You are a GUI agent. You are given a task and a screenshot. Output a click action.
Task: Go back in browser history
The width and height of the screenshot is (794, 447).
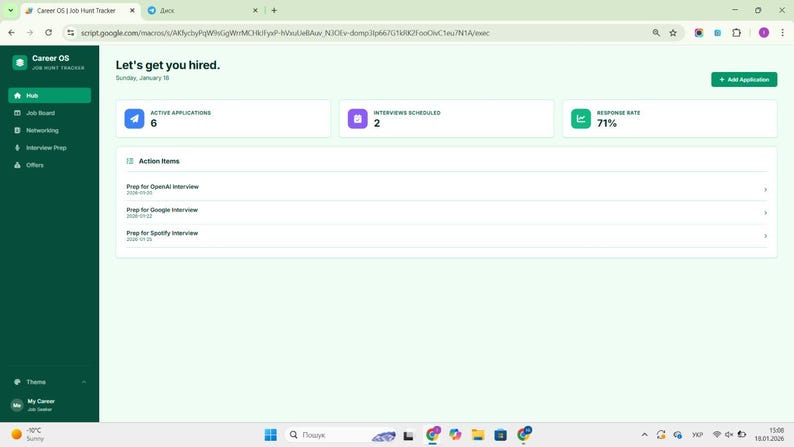click(x=12, y=32)
